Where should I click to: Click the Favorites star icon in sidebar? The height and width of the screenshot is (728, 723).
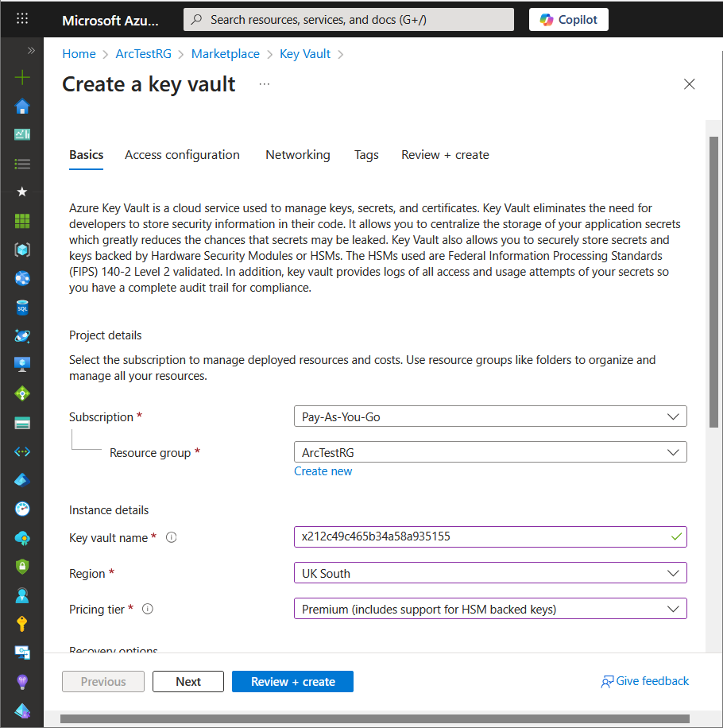[x=22, y=192]
